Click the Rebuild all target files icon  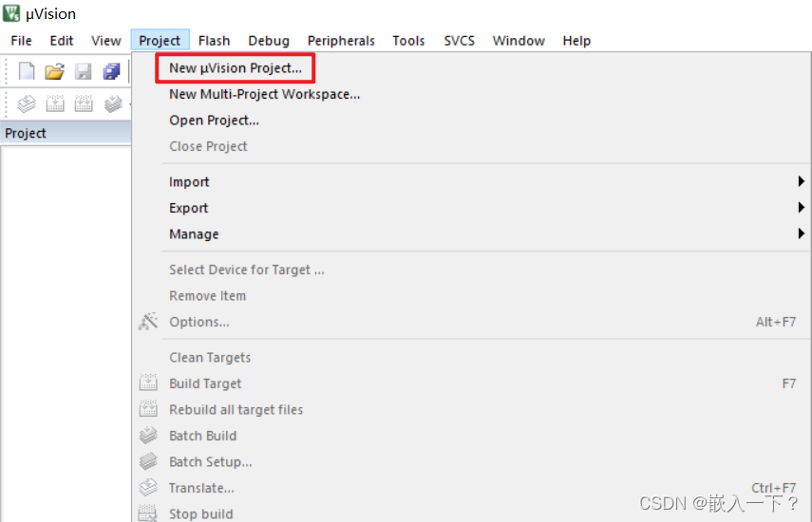coord(148,409)
